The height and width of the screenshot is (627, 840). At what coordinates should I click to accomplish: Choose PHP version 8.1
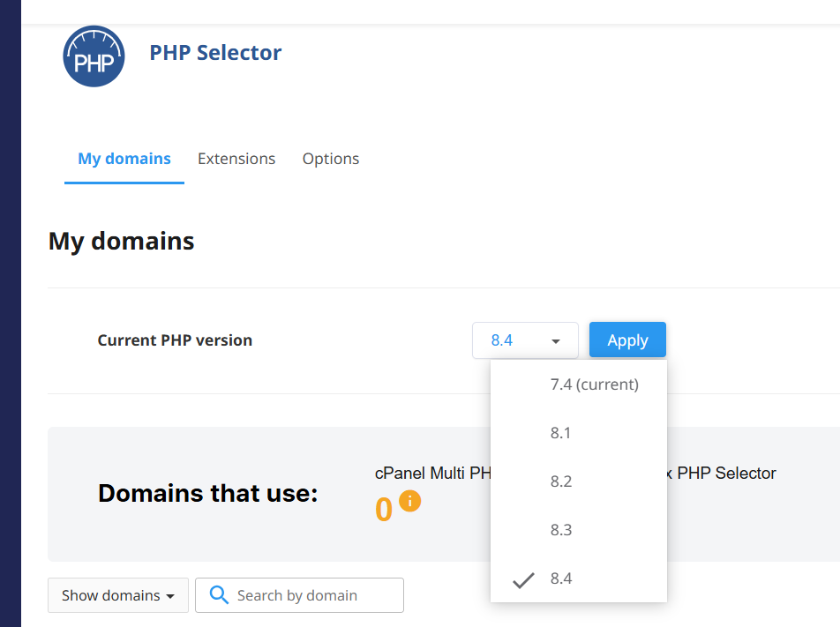click(x=561, y=433)
